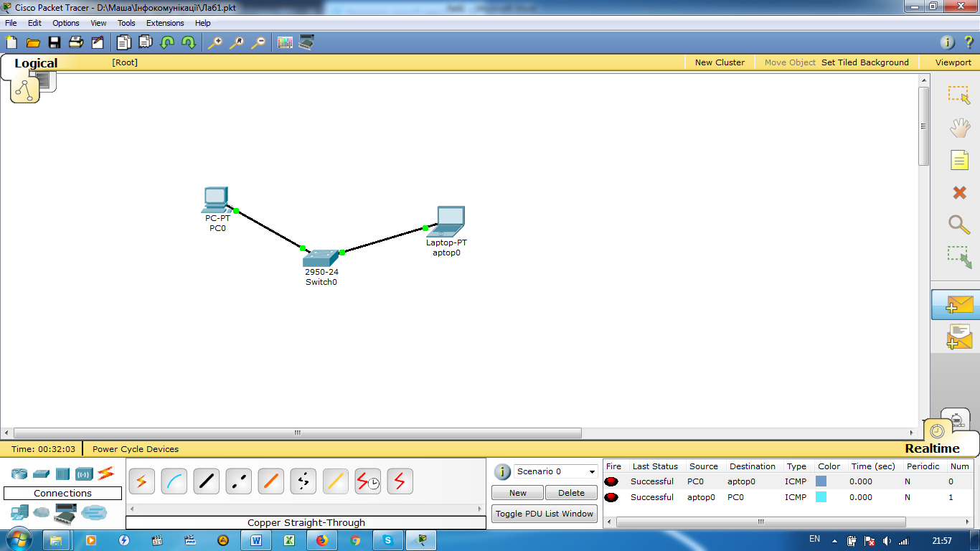Activate the Move Layout hand tool
The height and width of the screenshot is (551, 980).
click(959, 128)
